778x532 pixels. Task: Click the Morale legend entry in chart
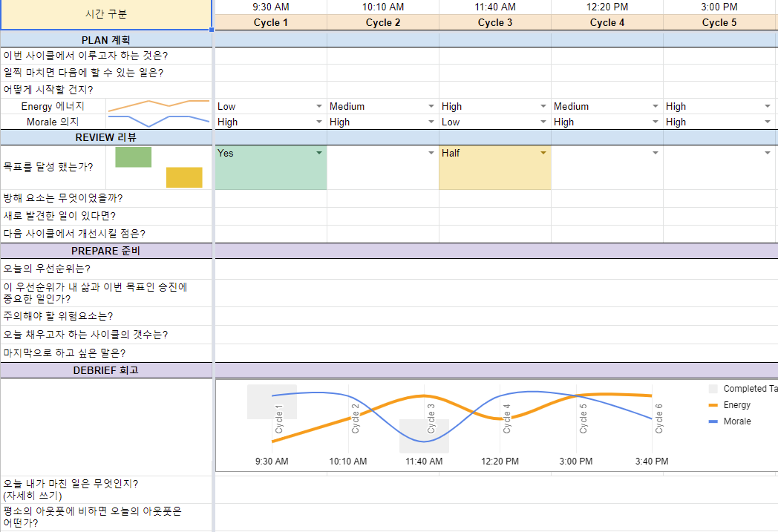point(730,421)
